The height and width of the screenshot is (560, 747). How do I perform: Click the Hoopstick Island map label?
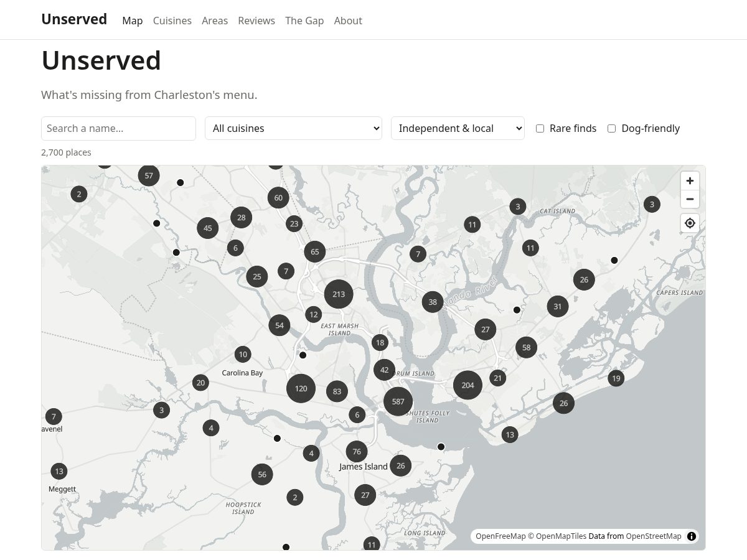[x=243, y=508]
